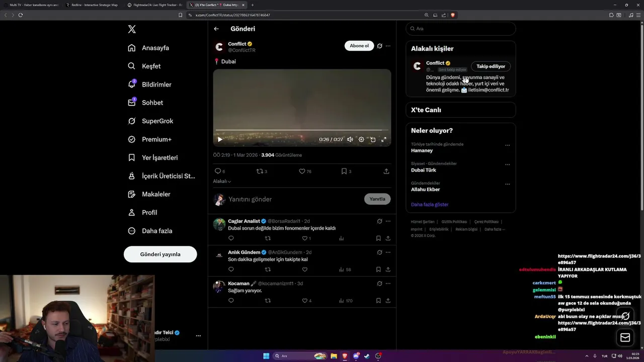
Task: Switch to Redline Strategic Map tab
Action: pos(93,5)
